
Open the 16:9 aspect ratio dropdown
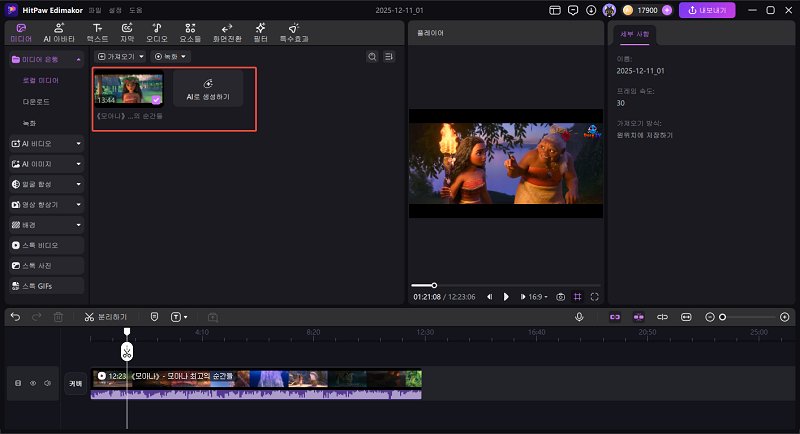click(538, 297)
